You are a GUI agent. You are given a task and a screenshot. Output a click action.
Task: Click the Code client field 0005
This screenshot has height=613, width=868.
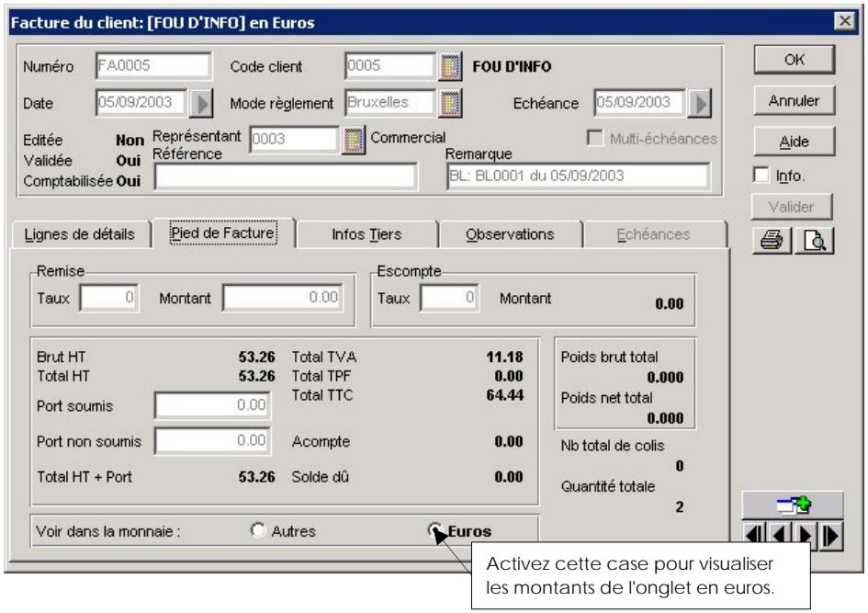point(389,66)
